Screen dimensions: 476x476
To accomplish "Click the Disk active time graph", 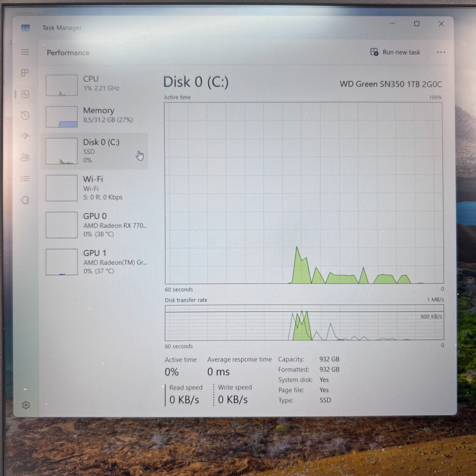I will 304,193.
